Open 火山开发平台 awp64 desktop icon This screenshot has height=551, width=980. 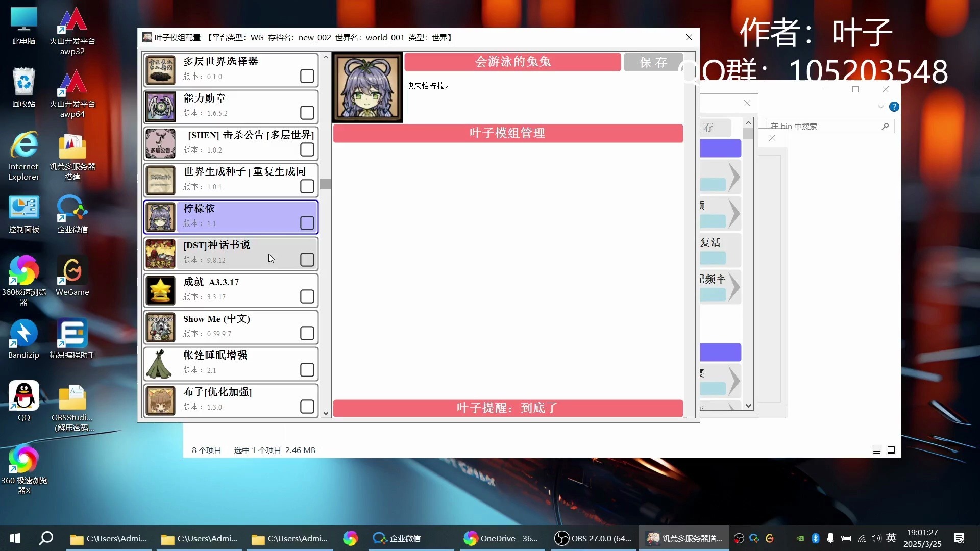click(x=72, y=94)
